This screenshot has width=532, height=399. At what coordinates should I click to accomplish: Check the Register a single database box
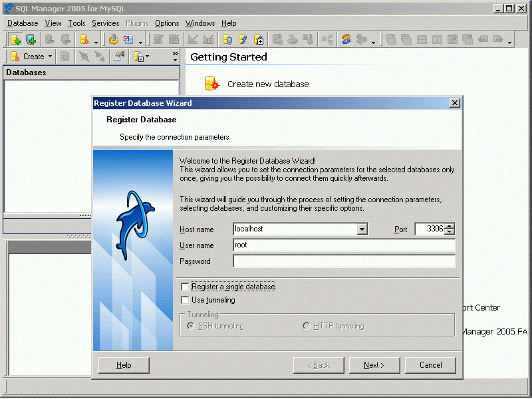pos(185,287)
